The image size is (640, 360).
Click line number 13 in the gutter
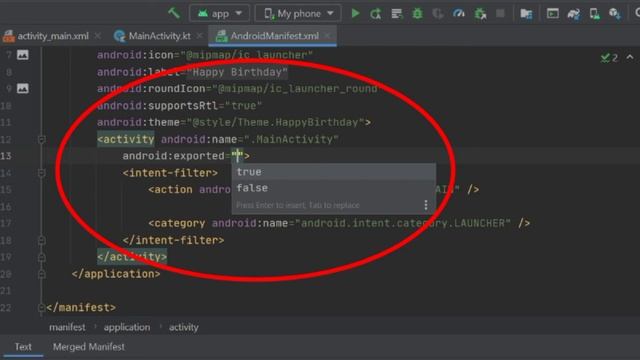(7, 156)
